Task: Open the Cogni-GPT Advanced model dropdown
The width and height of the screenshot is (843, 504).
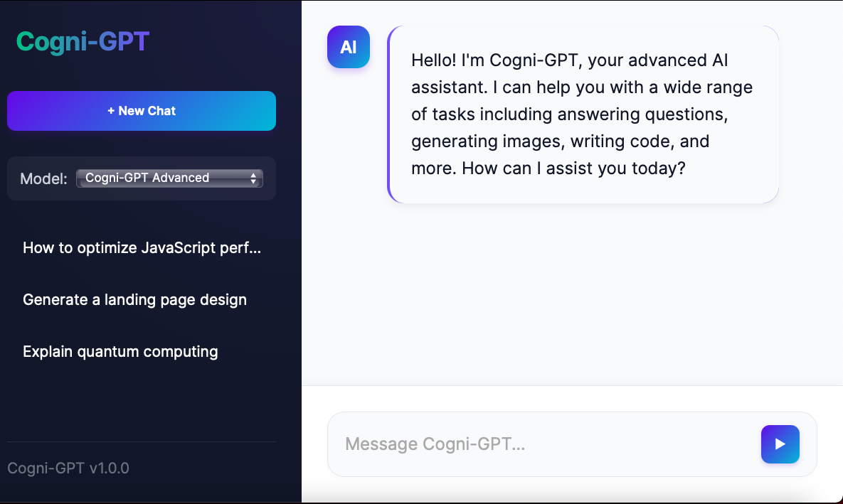Action: coord(169,178)
